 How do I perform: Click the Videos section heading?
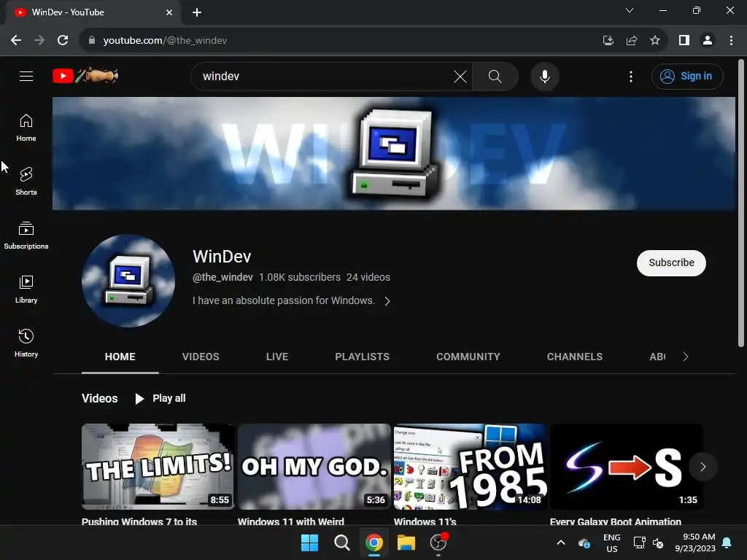coord(99,399)
